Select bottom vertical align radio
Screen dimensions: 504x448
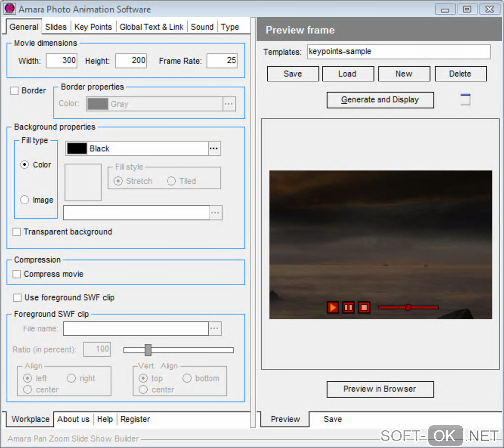click(x=187, y=378)
